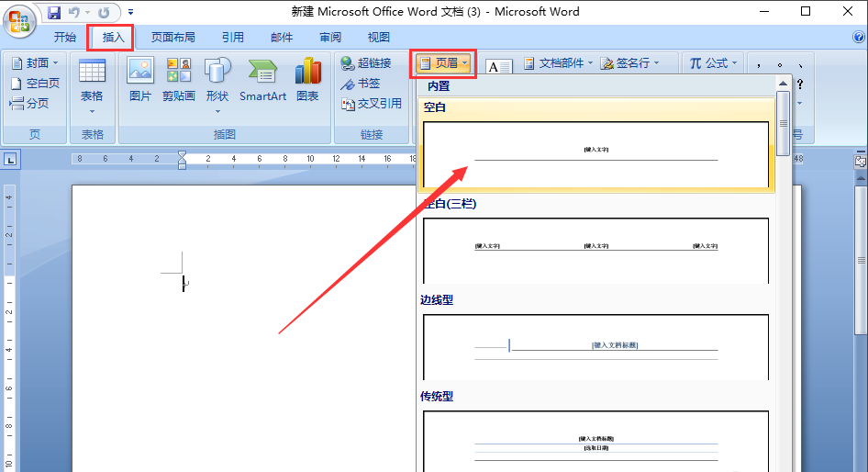This screenshot has height=472, width=868.
Task: Redo the action in the quick access toolbar
Action: [104, 12]
